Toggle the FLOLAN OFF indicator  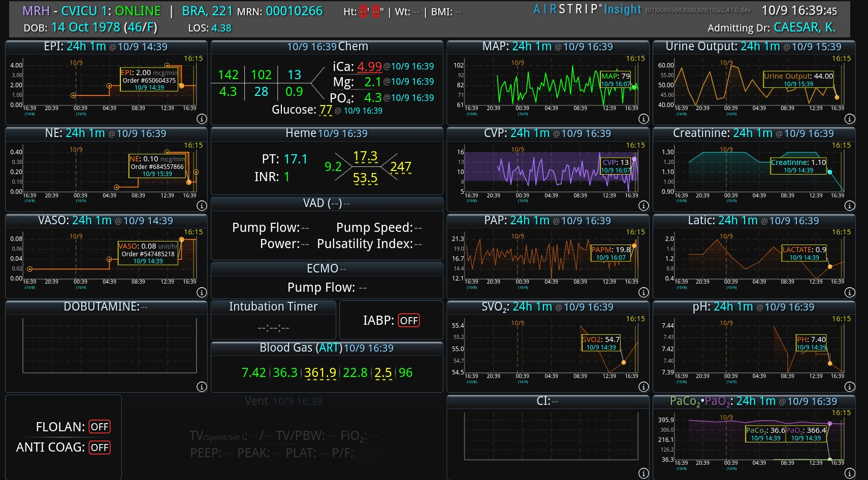100,427
